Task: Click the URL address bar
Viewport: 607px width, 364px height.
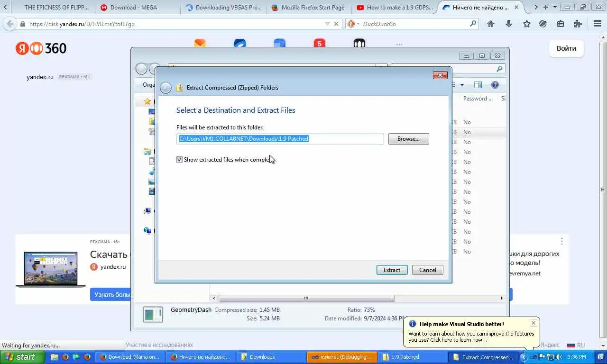Action: [x=175, y=24]
